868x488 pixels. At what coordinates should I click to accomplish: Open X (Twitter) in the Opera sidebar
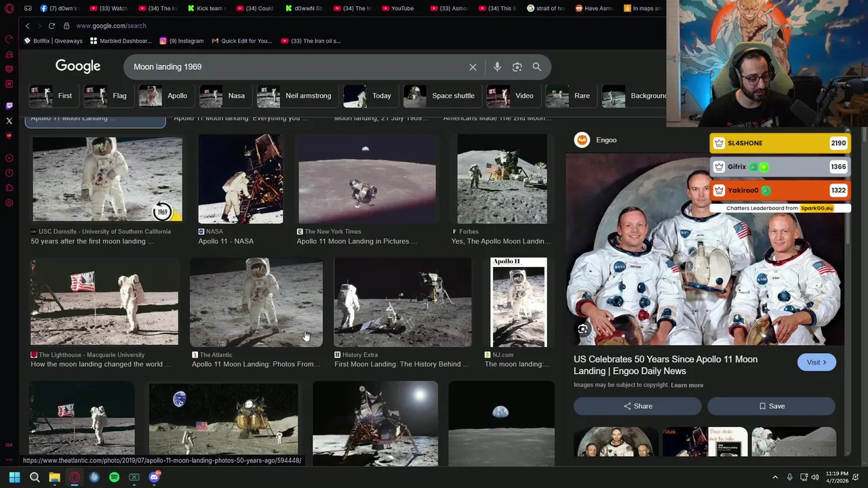(x=9, y=121)
